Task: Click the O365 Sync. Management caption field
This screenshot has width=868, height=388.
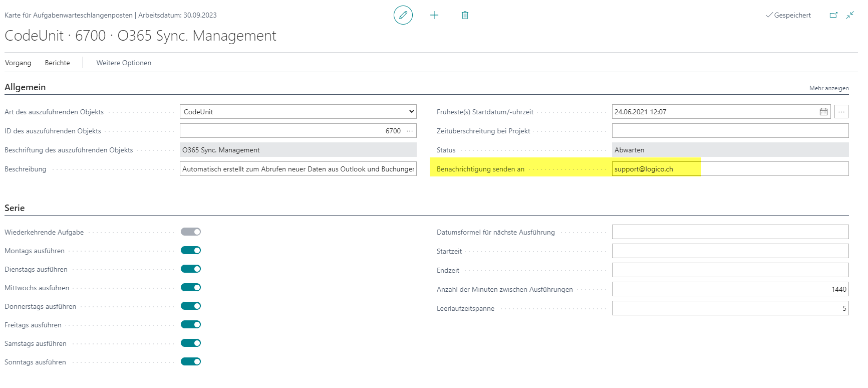Action: pyautogui.click(x=298, y=150)
